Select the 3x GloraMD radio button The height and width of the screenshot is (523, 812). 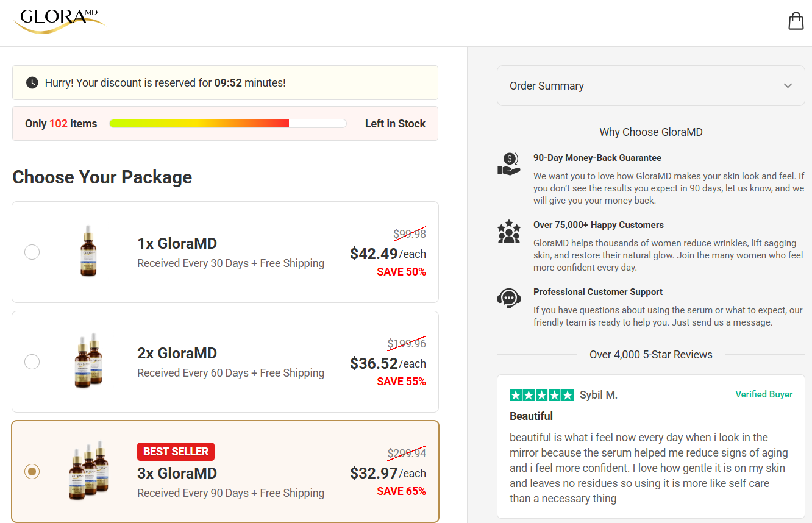tap(32, 471)
